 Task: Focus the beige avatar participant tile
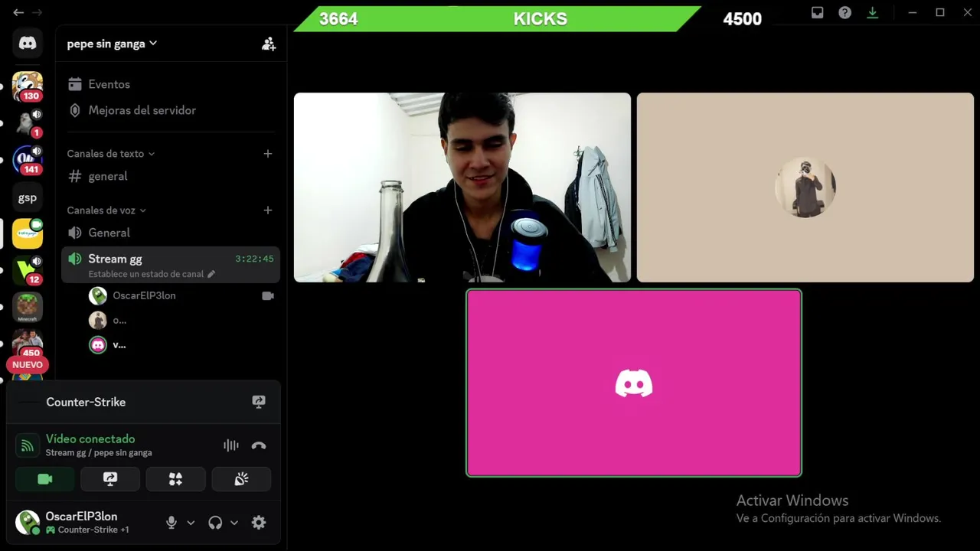pyautogui.click(x=805, y=187)
